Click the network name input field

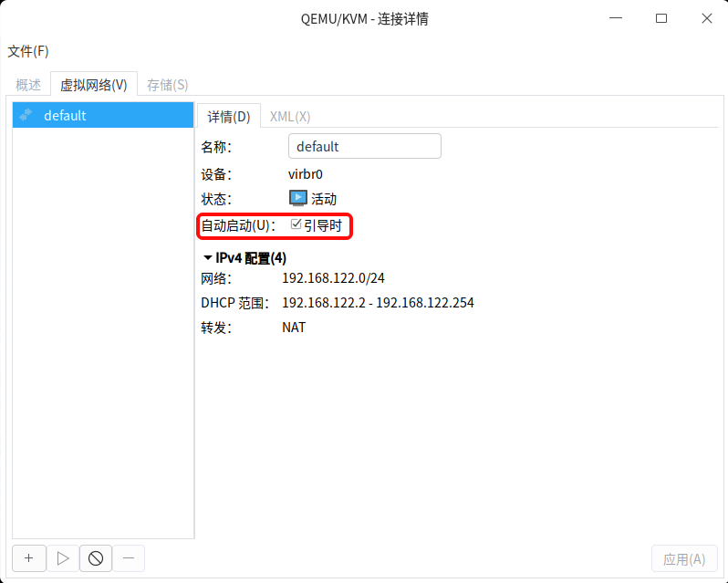click(x=365, y=146)
